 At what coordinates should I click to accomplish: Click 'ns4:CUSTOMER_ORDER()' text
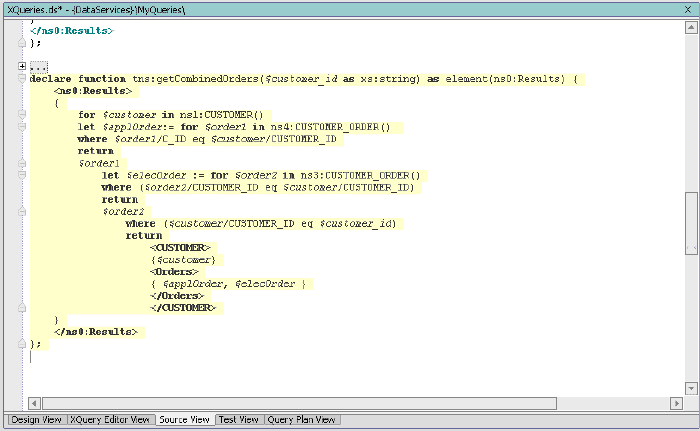[x=330, y=127]
